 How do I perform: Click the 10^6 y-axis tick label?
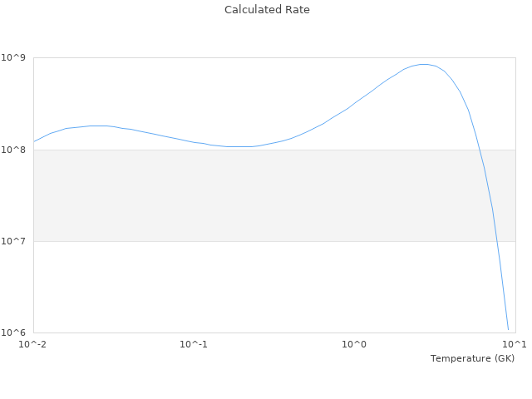(x=15, y=332)
